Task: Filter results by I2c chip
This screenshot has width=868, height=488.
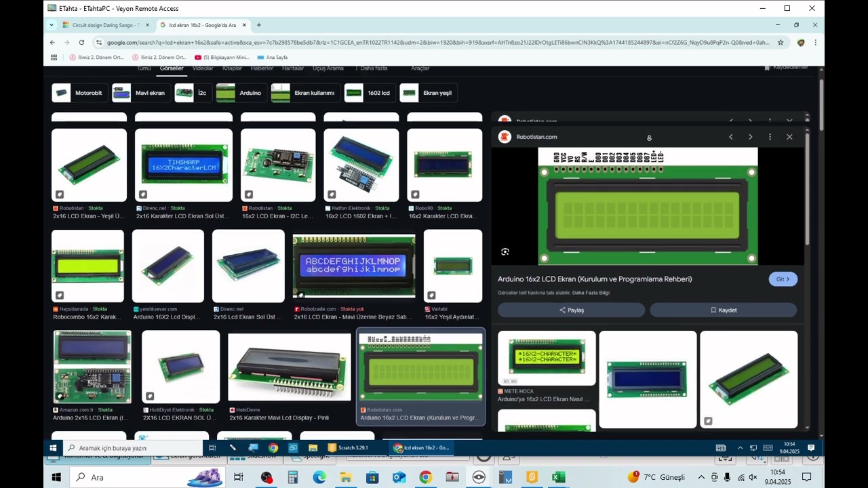Action: coord(193,93)
